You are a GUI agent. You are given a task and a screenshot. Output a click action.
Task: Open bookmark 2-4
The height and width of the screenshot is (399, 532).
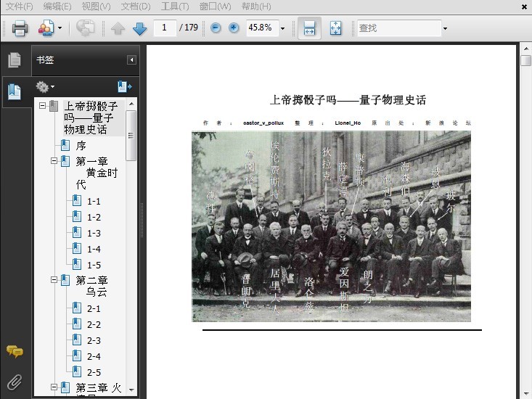(94, 357)
